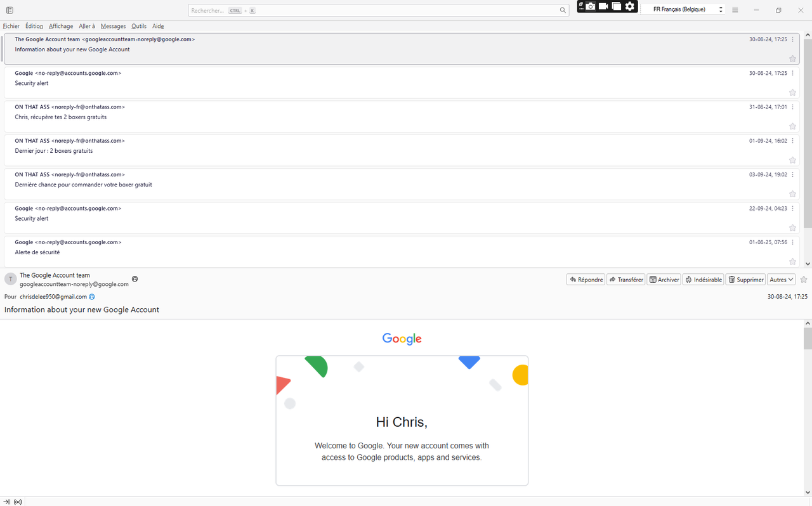Toggle the pane layout icon in status bar
The height and width of the screenshot is (506, 812).
6,502
